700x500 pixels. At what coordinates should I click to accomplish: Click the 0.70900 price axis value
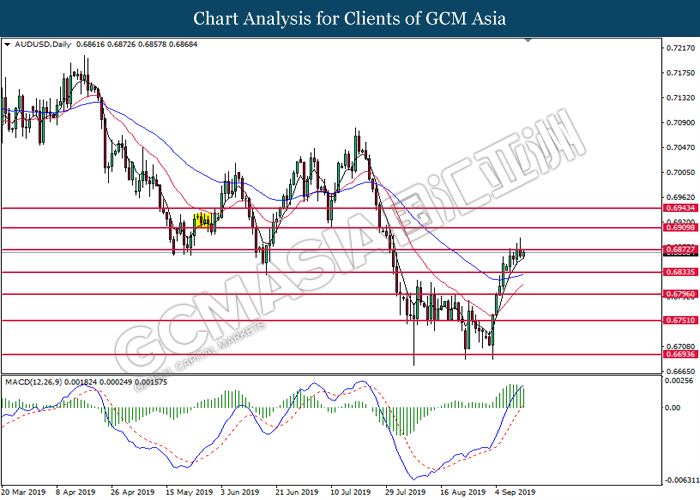point(681,122)
